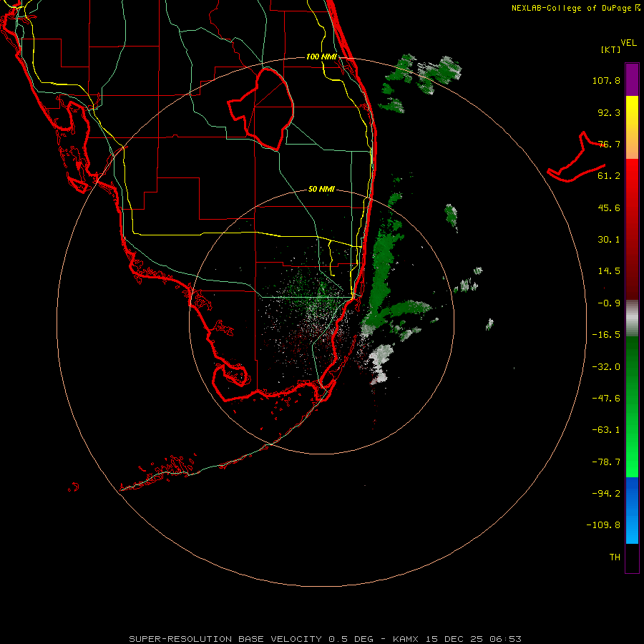
Task: Select the -0.9 scale value
Action: 609,303
